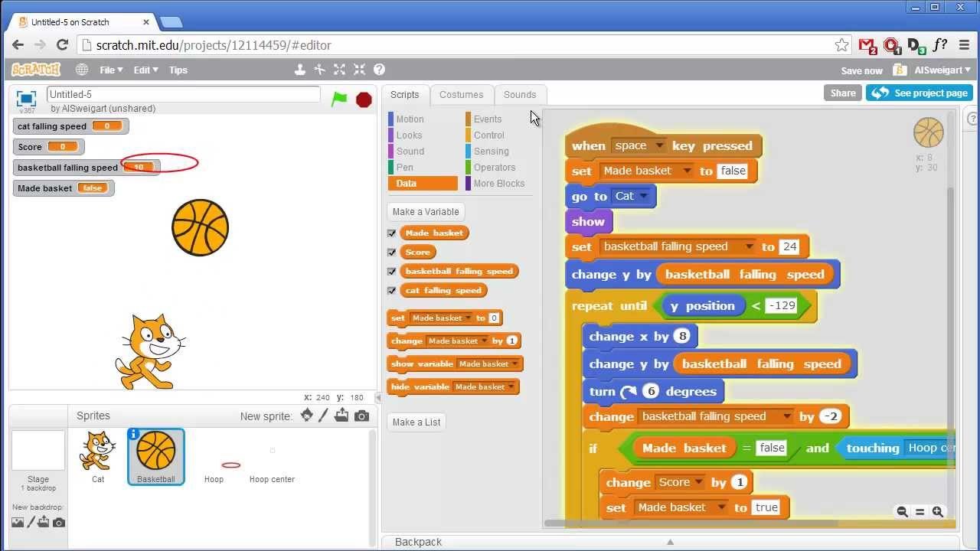The image size is (980, 551).
Task: Paint a new sprite brush icon
Action: coord(324,416)
